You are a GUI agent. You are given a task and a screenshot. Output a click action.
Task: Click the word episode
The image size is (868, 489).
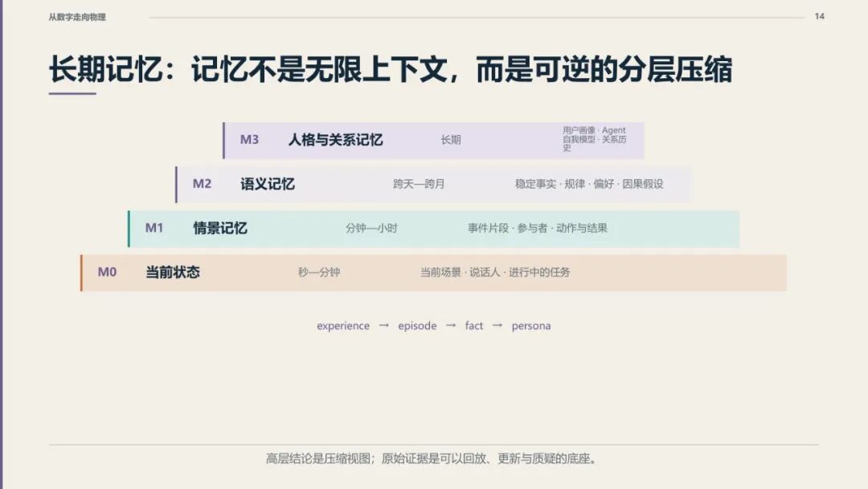coord(417,326)
